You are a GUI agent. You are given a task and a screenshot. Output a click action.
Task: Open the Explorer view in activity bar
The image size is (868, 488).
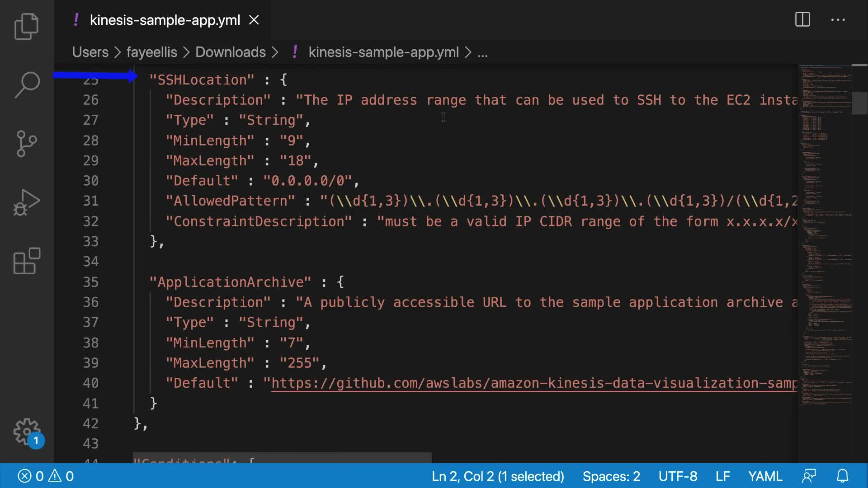[27, 27]
